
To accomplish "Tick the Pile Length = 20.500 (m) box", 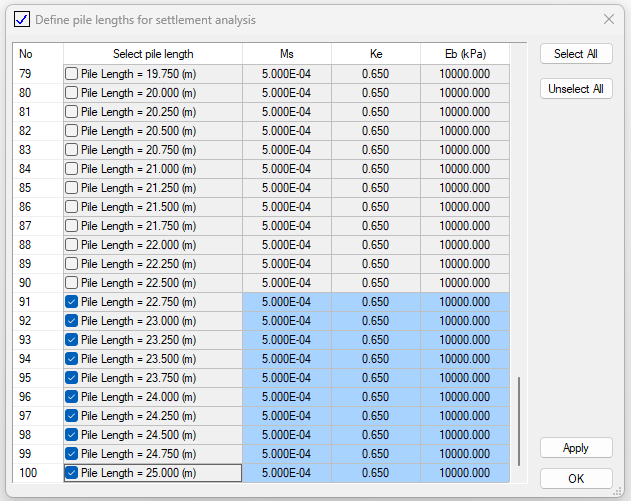I will click(x=71, y=131).
